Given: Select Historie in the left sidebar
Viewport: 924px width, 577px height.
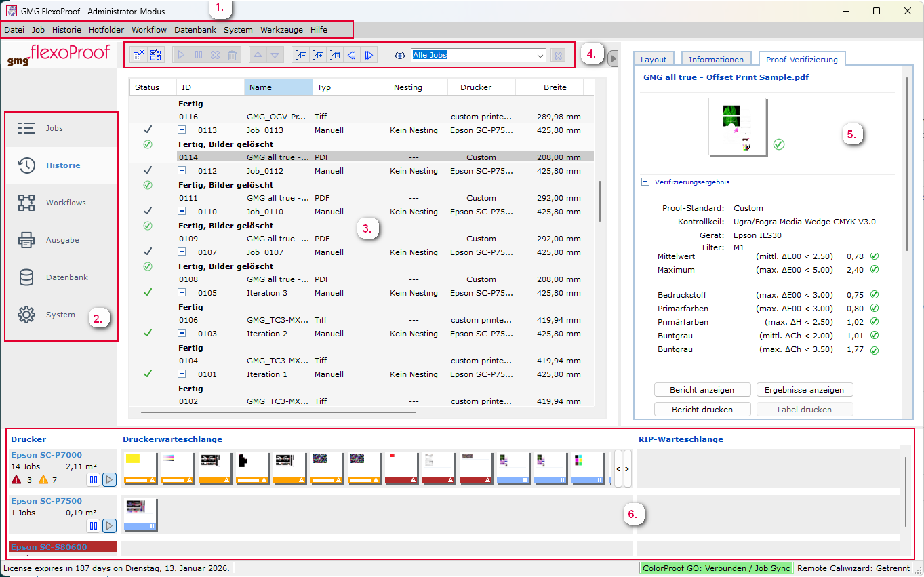Looking at the screenshot, I should click(x=62, y=165).
